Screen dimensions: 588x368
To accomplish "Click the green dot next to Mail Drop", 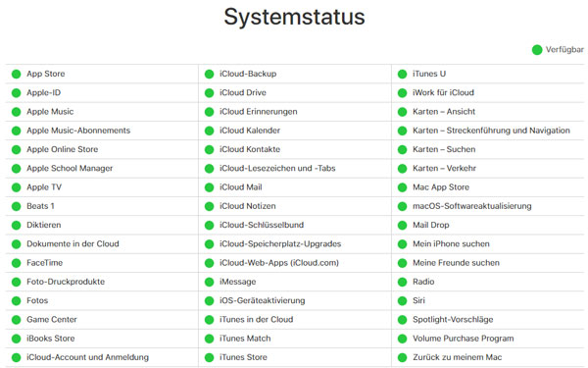I will click(x=403, y=226).
